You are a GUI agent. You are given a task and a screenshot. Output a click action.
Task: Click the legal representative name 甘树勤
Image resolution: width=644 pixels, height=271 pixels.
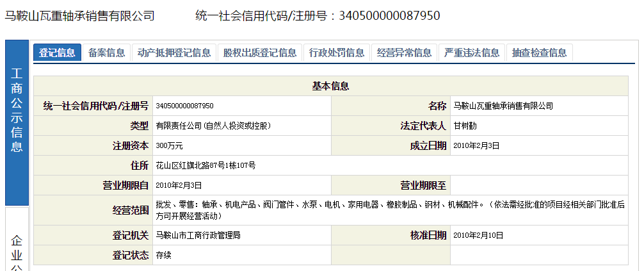465,126
